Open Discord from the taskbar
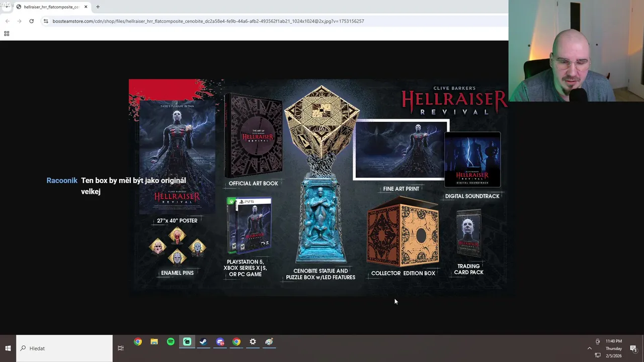Screen dimensions: 644x362 (220, 342)
